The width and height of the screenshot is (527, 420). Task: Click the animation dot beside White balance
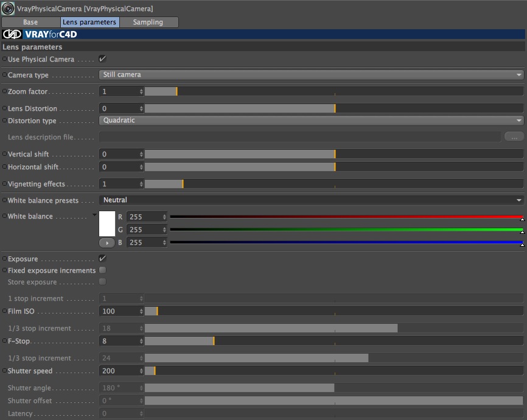(5, 216)
